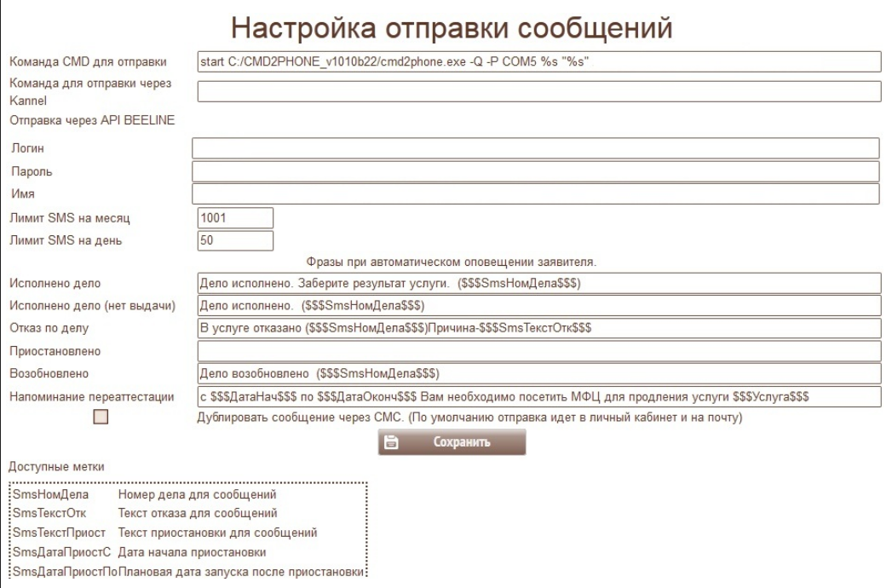
Task: Edit the Лимит SMS на месяц field
Action: [234, 218]
